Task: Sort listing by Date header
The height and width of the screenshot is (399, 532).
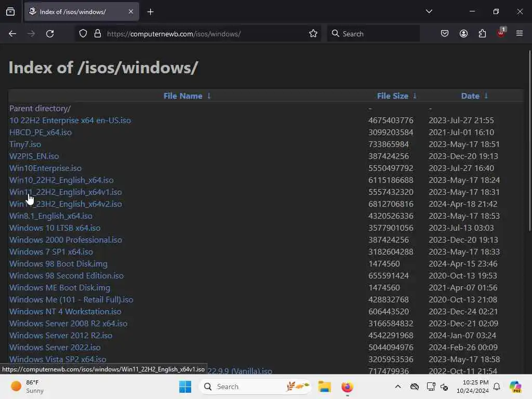Action: tap(470, 96)
